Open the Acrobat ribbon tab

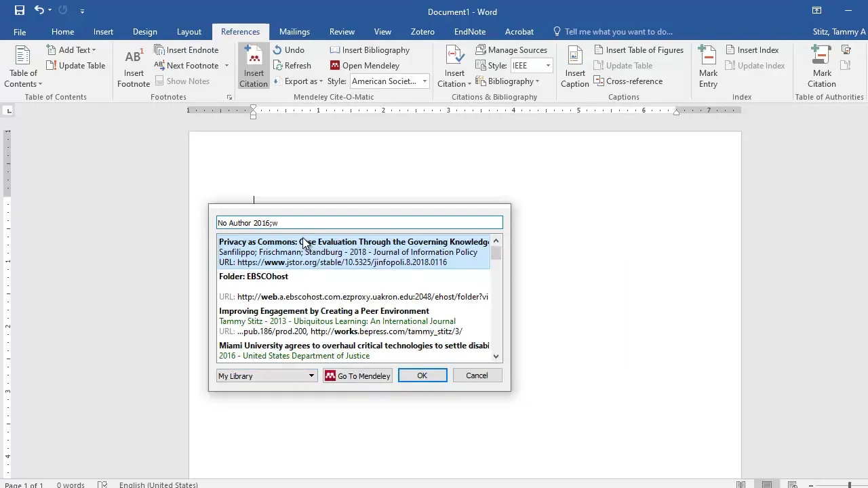pyautogui.click(x=519, y=32)
